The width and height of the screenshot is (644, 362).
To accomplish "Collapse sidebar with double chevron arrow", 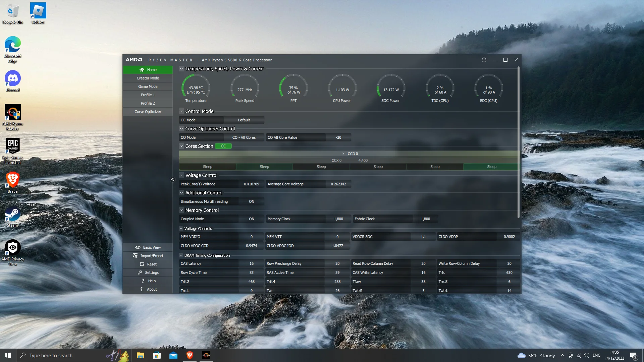I will click(173, 180).
